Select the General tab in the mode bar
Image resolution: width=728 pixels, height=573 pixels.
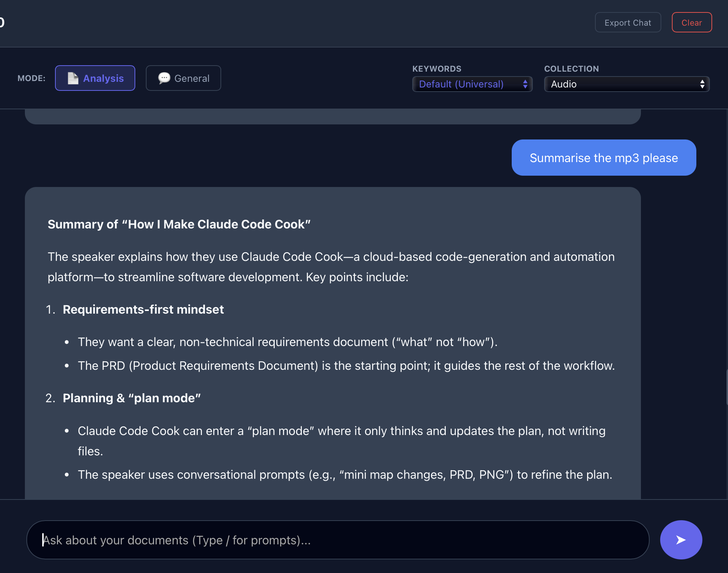(x=184, y=78)
